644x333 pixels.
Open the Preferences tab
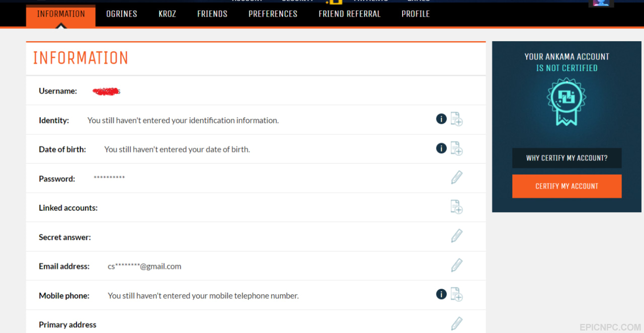coord(273,14)
